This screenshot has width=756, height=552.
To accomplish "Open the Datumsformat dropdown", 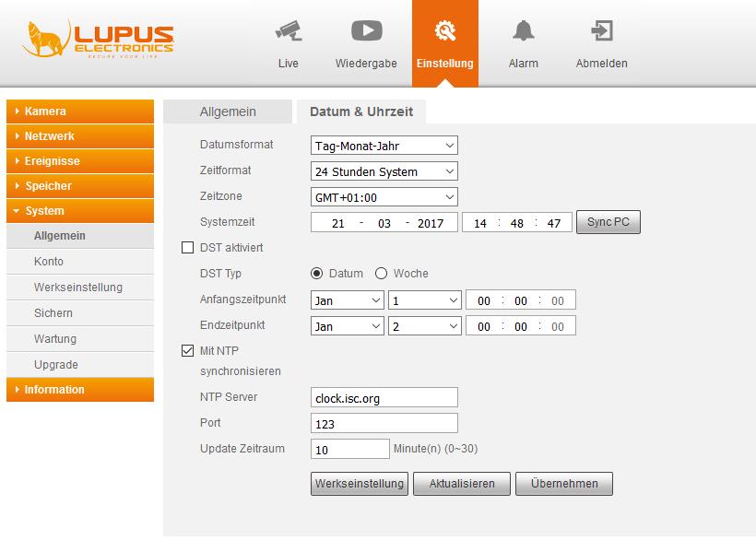I will (x=384, y=146).
